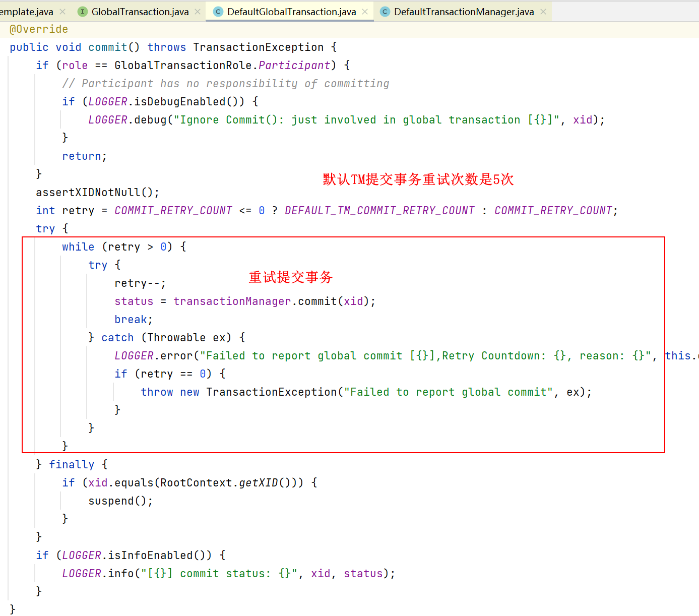Switch to GlobalTransaction.java tab
The height and width of the screenshot is (616, 699).
point(140,12)
